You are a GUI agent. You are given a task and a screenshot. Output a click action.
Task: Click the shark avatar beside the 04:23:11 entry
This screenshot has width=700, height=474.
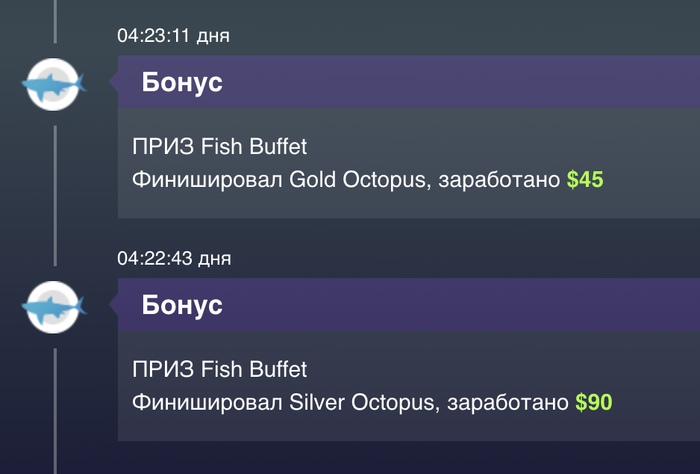[54, 84]
